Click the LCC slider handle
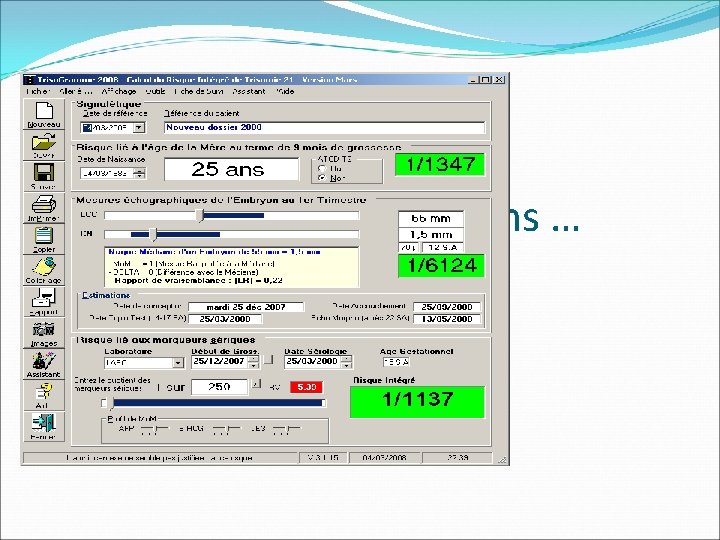The image size is (720, 540). pos(200,215)
